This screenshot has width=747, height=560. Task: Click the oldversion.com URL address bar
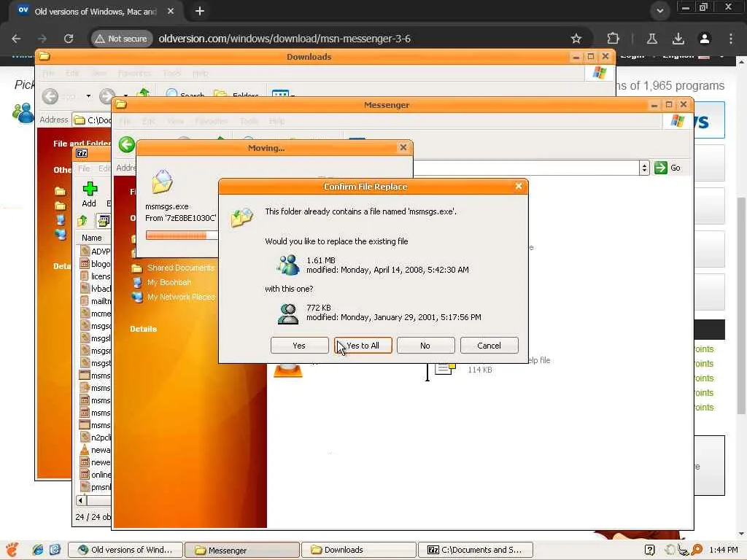tap(285, 39)
